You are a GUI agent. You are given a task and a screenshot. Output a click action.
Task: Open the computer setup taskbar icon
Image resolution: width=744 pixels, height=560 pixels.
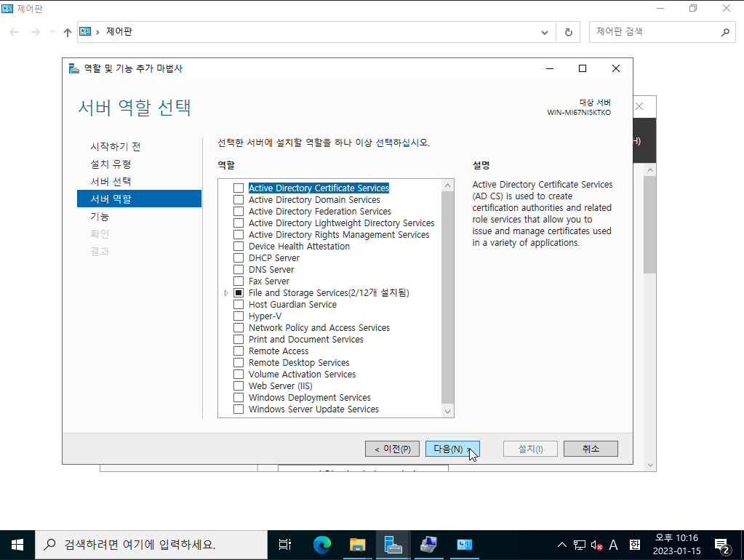click(x=428, y=545)
